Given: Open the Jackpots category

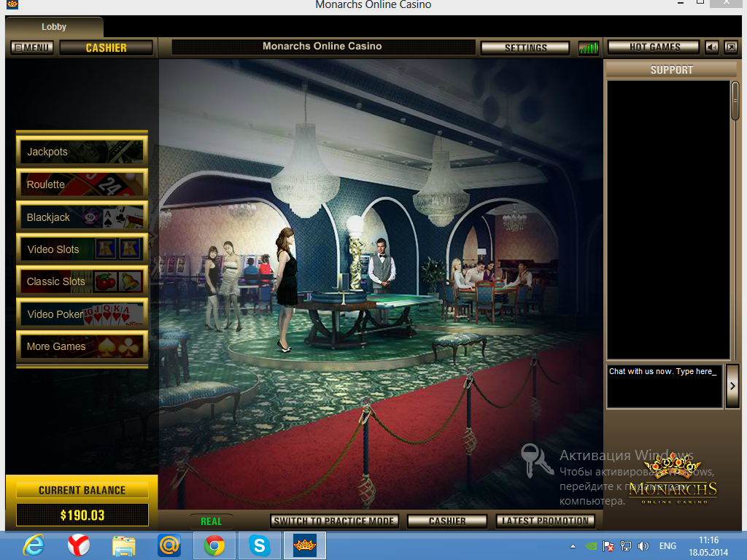Looking at the screenshot, I should click(82, 152).
